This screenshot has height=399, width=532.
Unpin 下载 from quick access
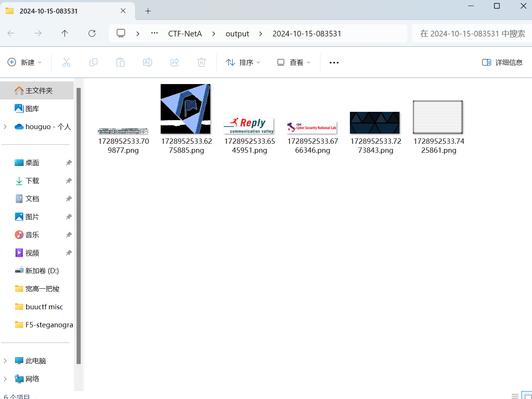click(69, 181)
